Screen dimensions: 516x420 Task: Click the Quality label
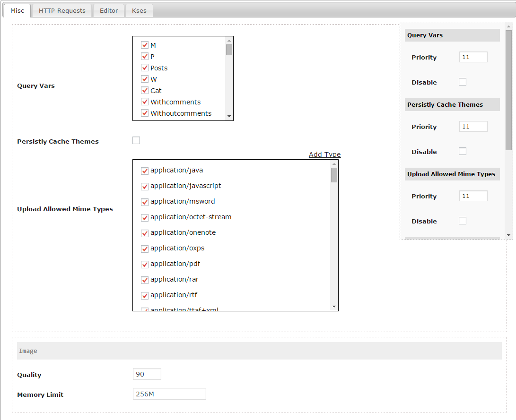tap(29, 375)
